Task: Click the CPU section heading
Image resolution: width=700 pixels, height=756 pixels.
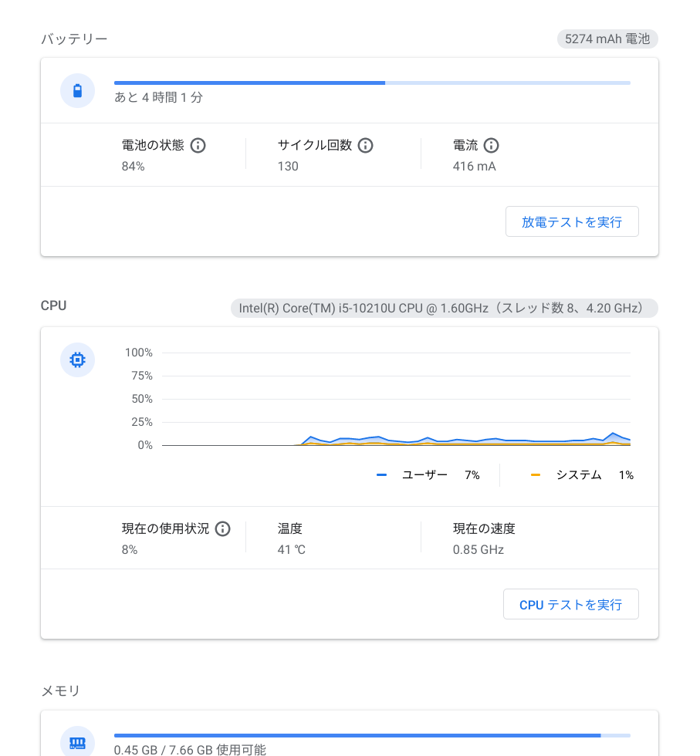Action: click(x=53, y=305)
